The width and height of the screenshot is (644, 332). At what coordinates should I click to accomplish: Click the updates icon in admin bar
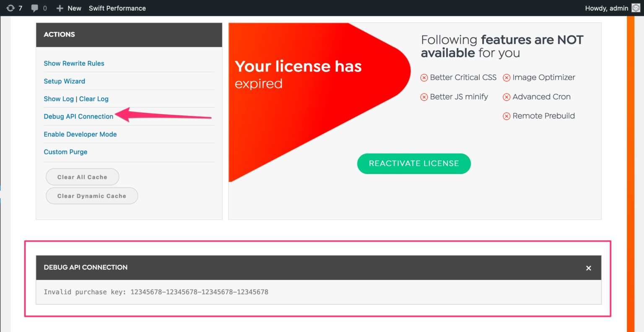[10, 8]
